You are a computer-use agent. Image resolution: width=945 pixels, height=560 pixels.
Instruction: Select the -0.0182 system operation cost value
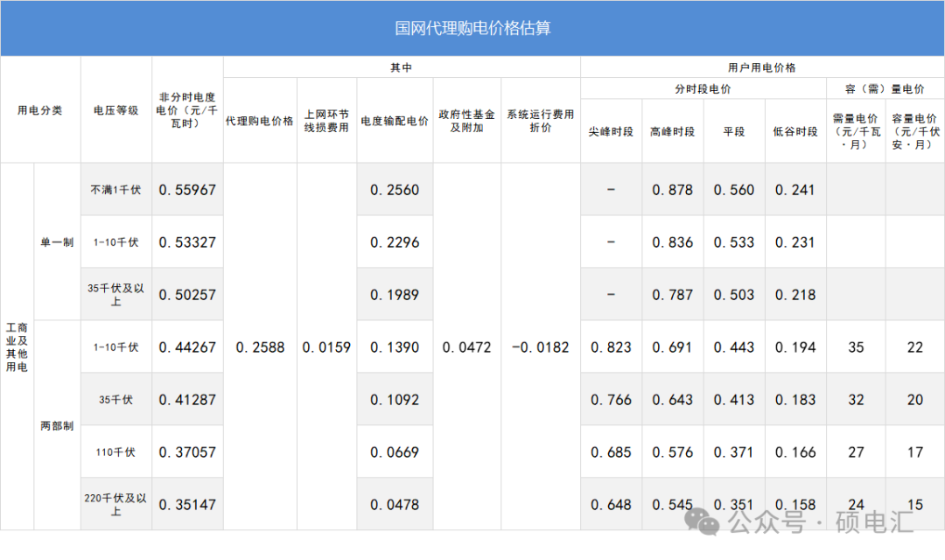click(541, 347)
